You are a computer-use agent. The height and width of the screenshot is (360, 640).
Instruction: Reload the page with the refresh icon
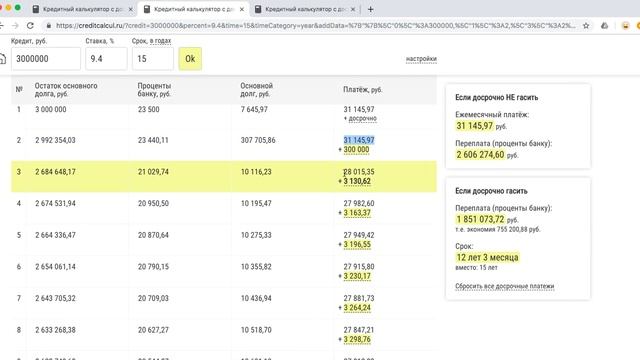30,25
